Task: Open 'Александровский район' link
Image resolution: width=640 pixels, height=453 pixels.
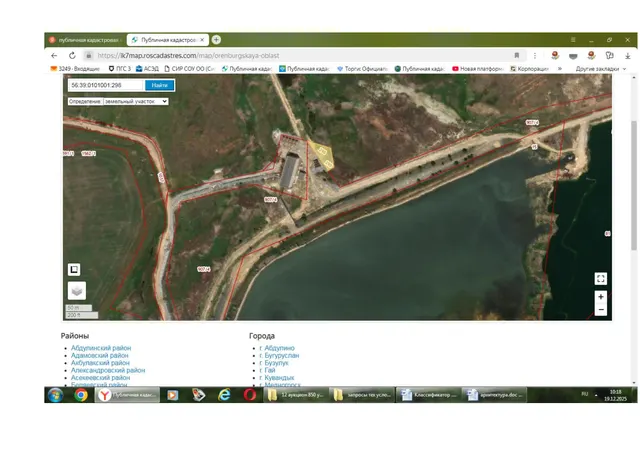Action: coord(108,370)
